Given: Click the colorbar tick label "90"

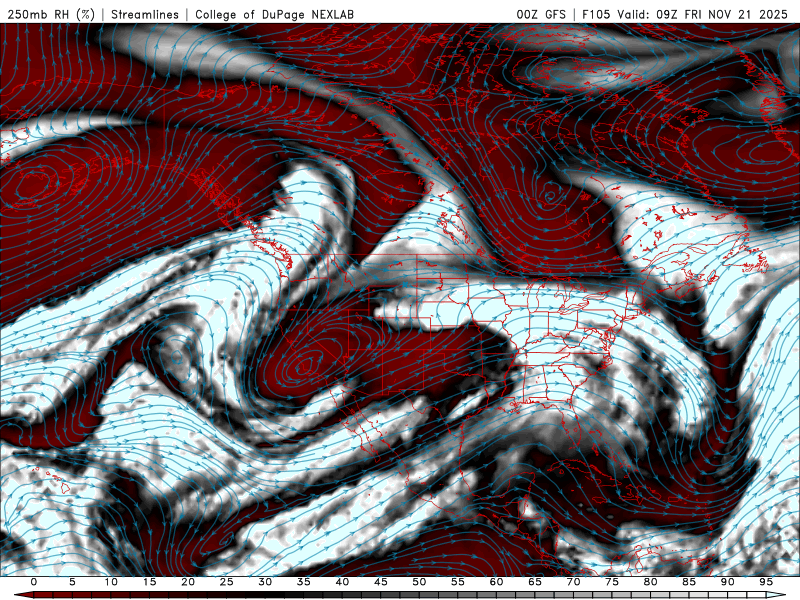Looking at the screenshot, I should [x=728, y=582].
